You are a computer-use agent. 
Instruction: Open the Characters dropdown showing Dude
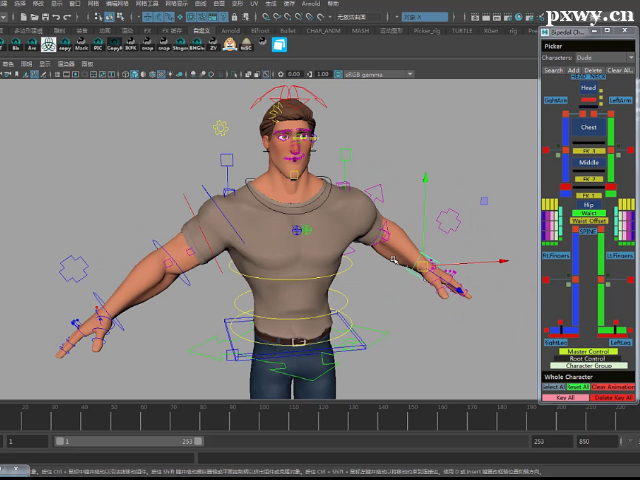(604, 58)
